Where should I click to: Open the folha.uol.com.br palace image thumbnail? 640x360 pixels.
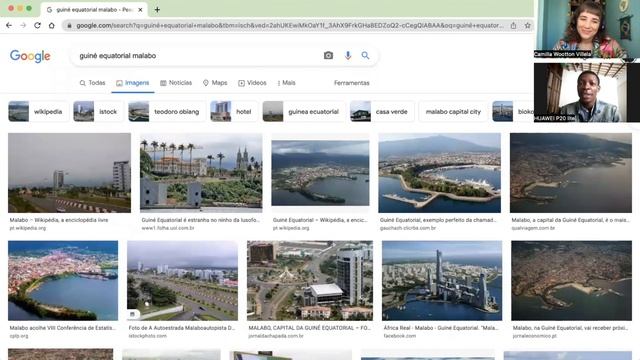(x=201, y=173)
